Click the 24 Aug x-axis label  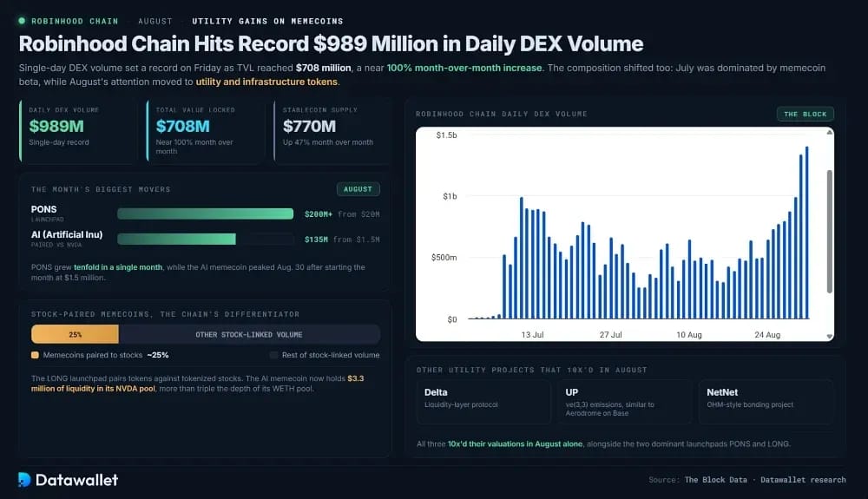[x=767, y=335]
